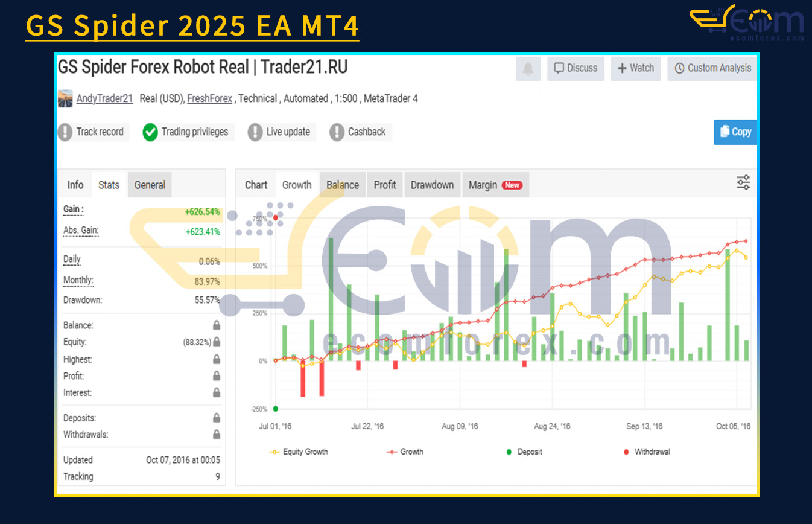
Task: Select the Stats tab
Action: pos(109,185)
